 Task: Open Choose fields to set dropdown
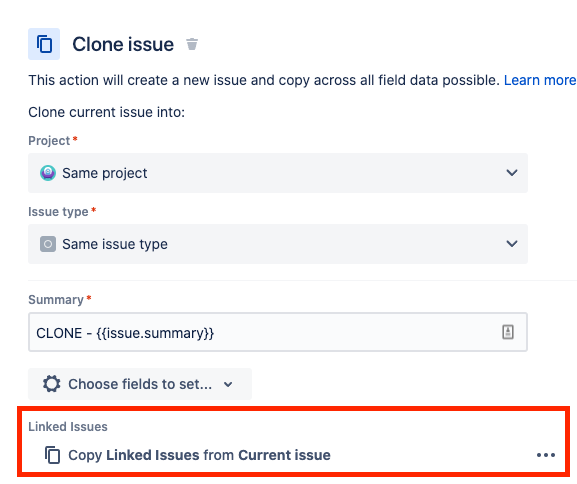[x=140, y=384]
